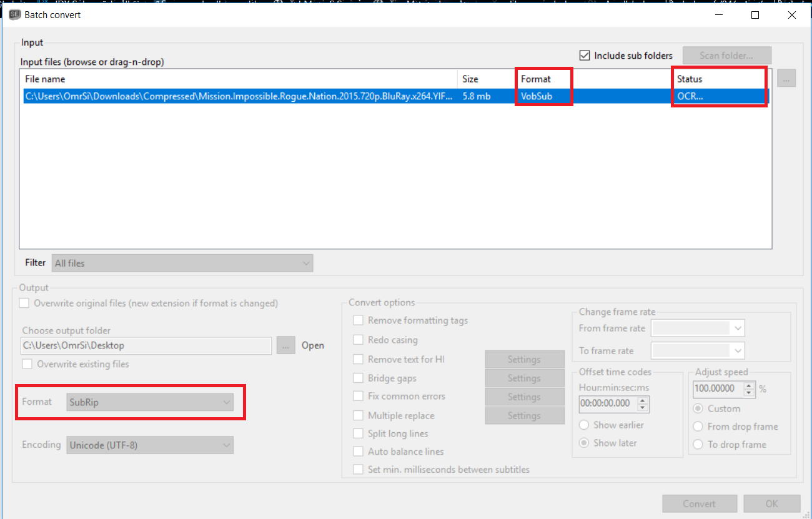Image resolution: width=812 pixels, height=519 pixels.
Task: Sort by the Size column header
Action: [x=487, y=79]
